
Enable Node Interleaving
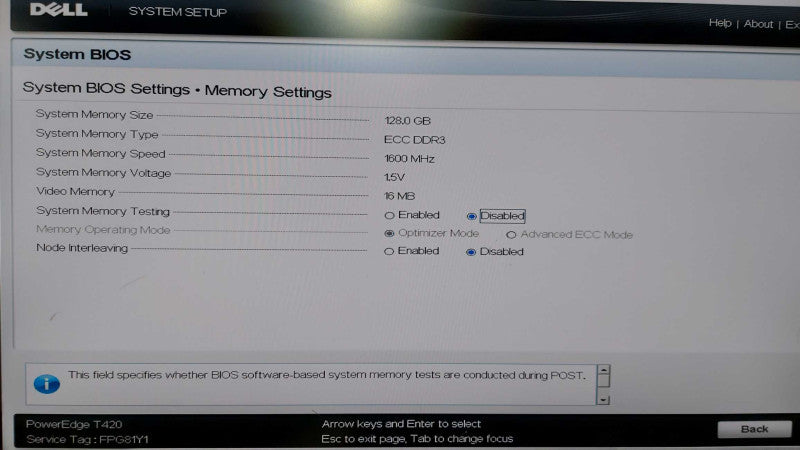[389, 251]
